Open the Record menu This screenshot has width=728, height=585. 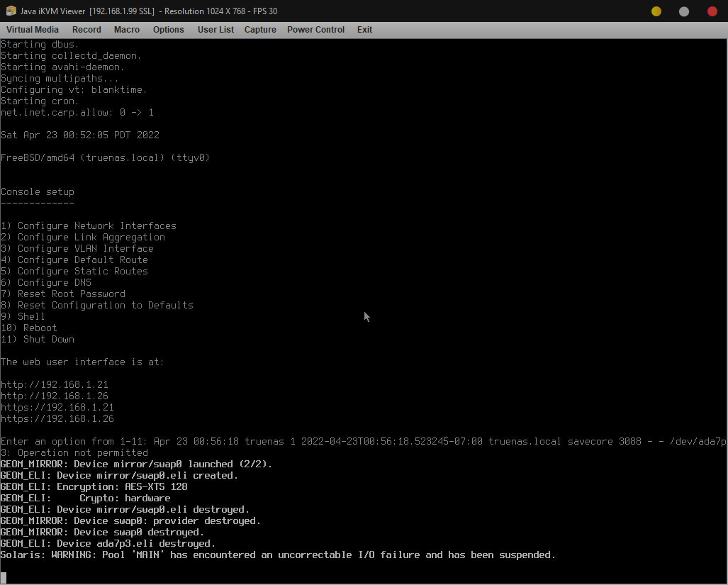tap(86, 30)
